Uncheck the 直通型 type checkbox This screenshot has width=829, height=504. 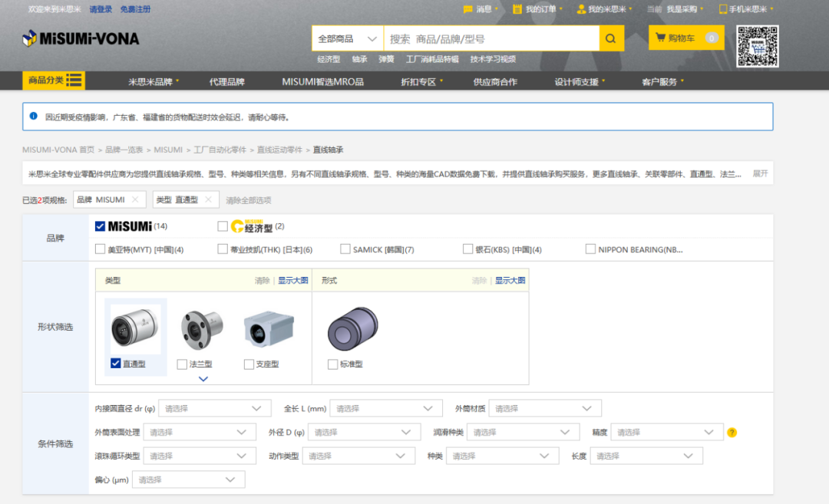pos(115,364)
